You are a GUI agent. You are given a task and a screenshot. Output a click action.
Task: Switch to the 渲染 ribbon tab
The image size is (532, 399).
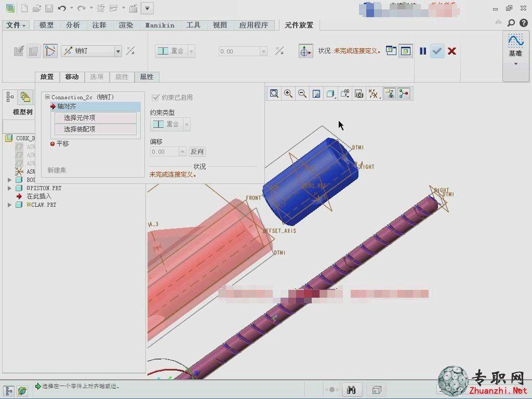[126, 25]
